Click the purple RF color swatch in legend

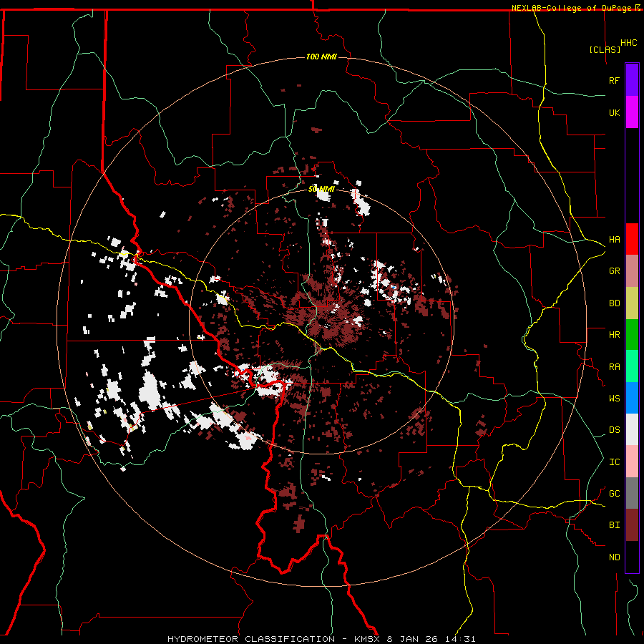click(632, 80)
